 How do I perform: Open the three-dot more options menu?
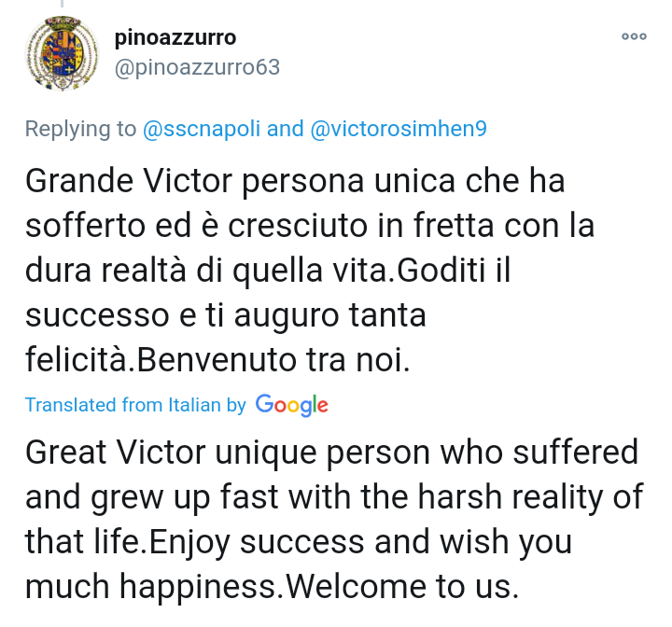634,36
